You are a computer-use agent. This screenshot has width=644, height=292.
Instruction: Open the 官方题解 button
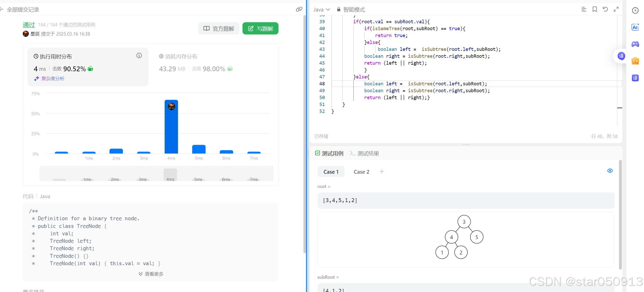coord(218,28)
